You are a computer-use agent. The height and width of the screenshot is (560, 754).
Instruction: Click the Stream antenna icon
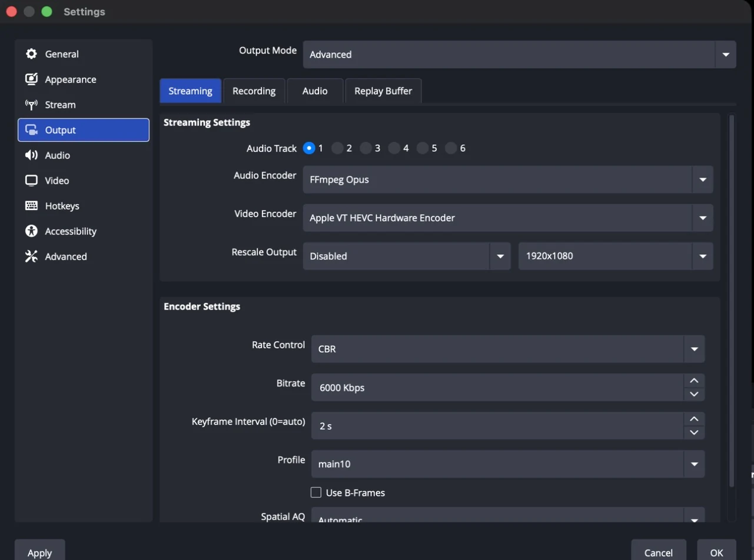pos(31,105)
